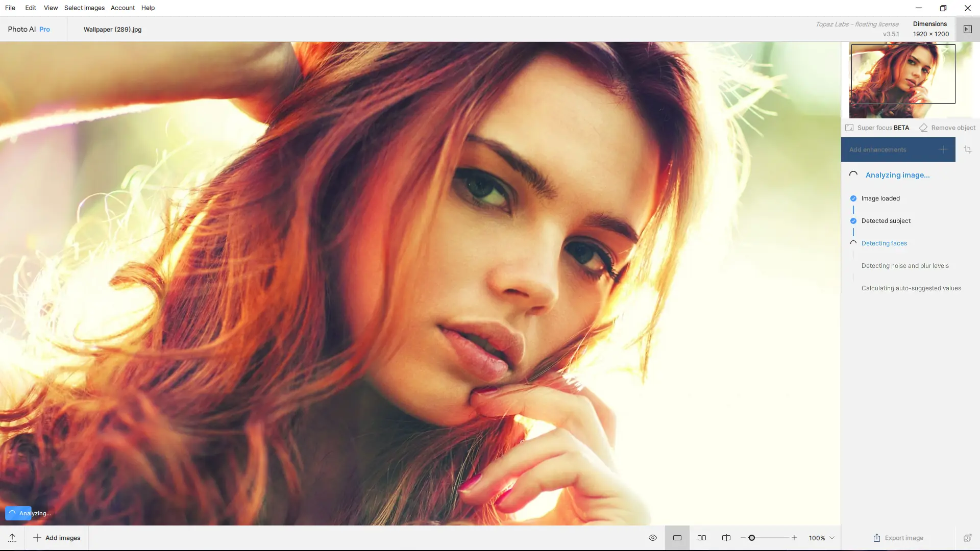Switch to side-by-side comparison view

click(702, 538)
